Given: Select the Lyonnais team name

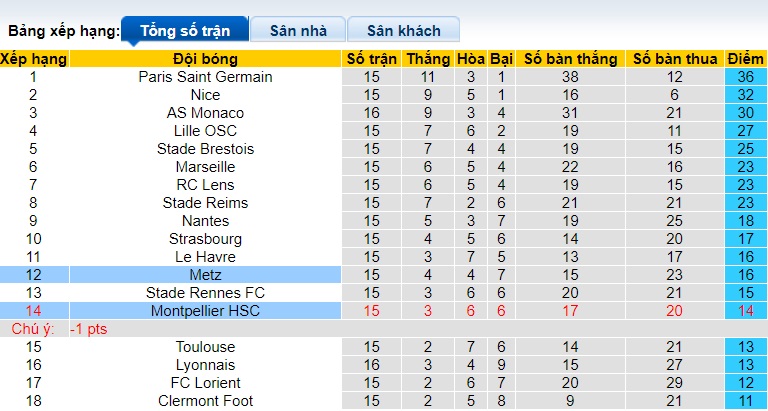Looking at the screenshot, I should click(x=205, y=365).
